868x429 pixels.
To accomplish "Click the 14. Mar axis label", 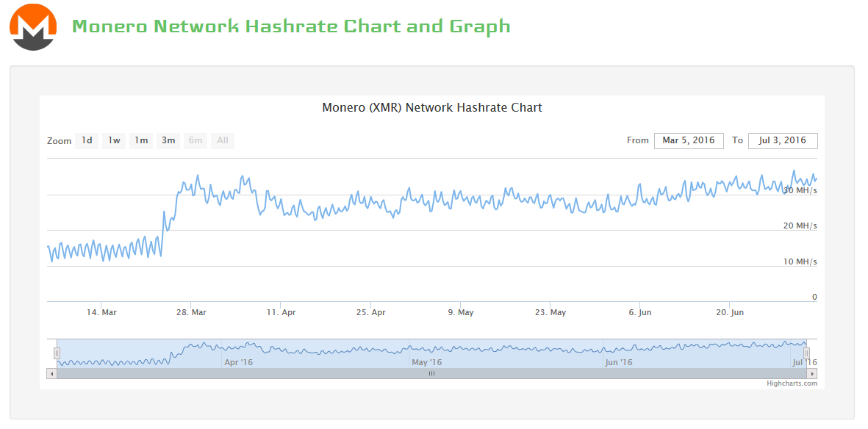I will pos(101,313).
